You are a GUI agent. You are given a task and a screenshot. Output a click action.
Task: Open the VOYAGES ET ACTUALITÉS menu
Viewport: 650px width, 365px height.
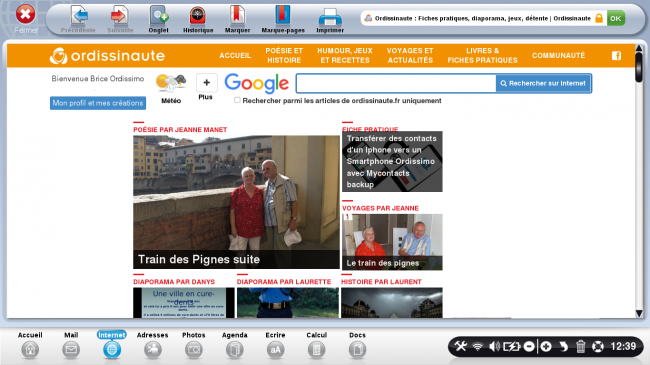coord(410,56)
